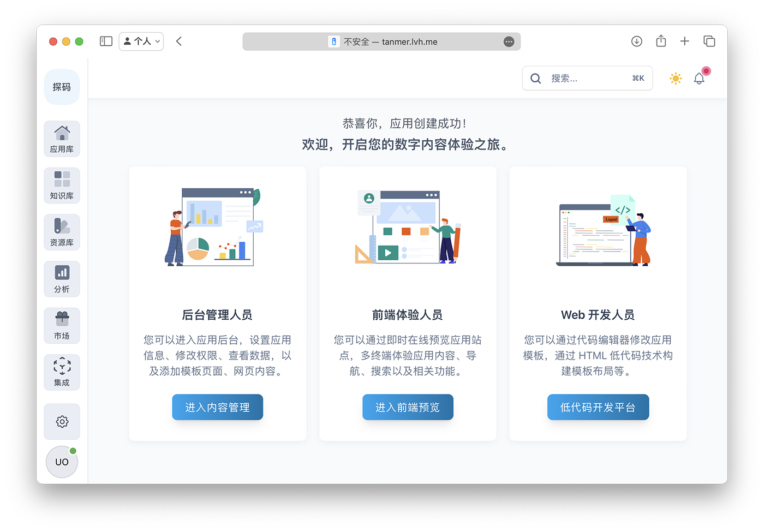This screenshot has height=532, width=764.
Task: Click the address bar showing tanmer.lvh.me
Action: pos(381,41)
